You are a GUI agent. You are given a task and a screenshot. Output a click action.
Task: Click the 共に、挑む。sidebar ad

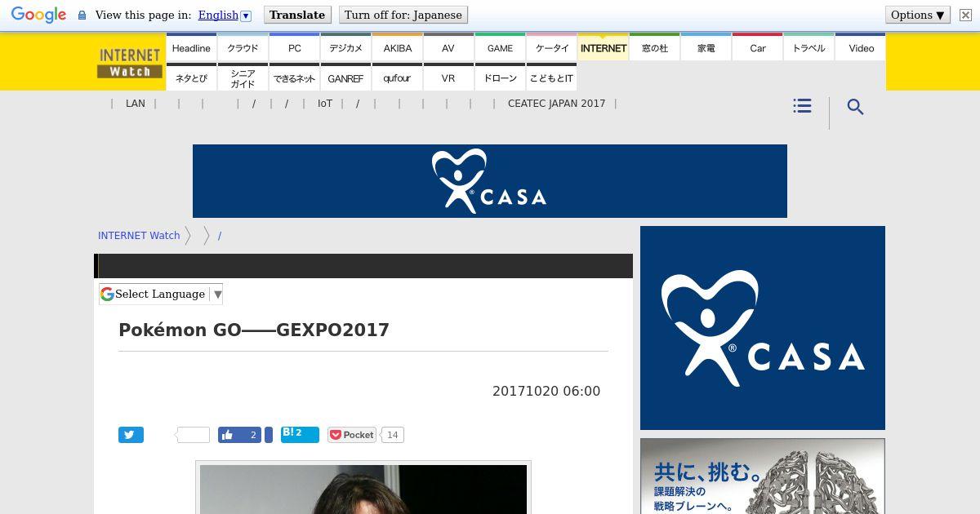coord(763,476)
